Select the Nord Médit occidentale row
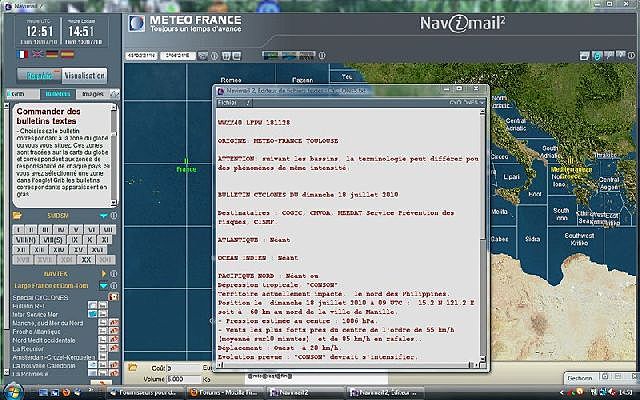 point(65,340)
